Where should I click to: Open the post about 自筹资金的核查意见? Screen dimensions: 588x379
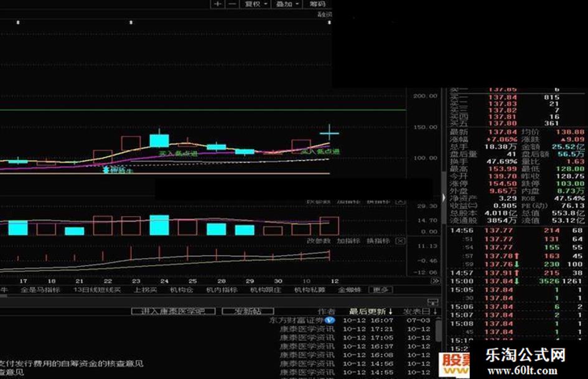coord(72,363)
